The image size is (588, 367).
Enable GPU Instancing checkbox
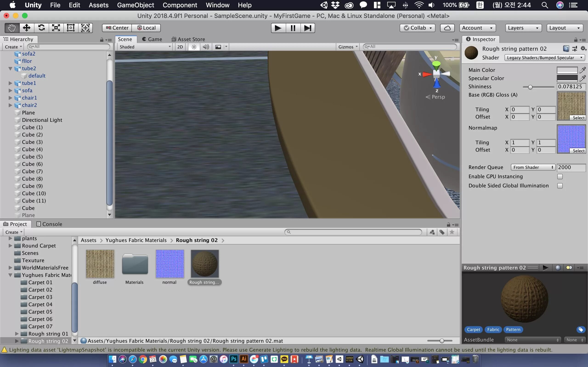pyautogui.click(x=560, y=176)
